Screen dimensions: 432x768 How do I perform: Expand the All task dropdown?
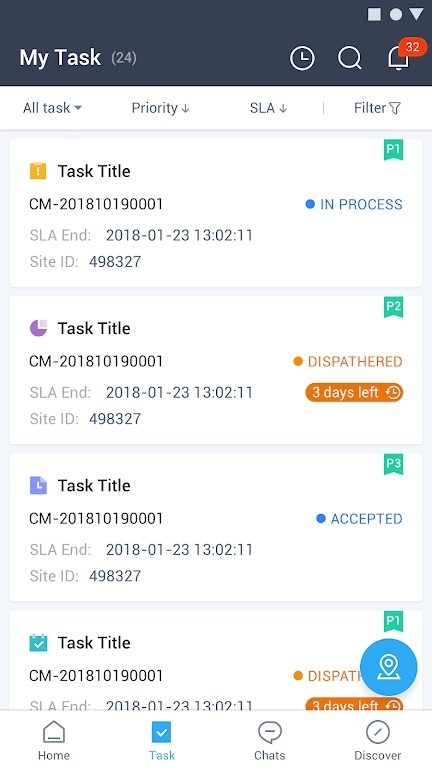point(52,108)
